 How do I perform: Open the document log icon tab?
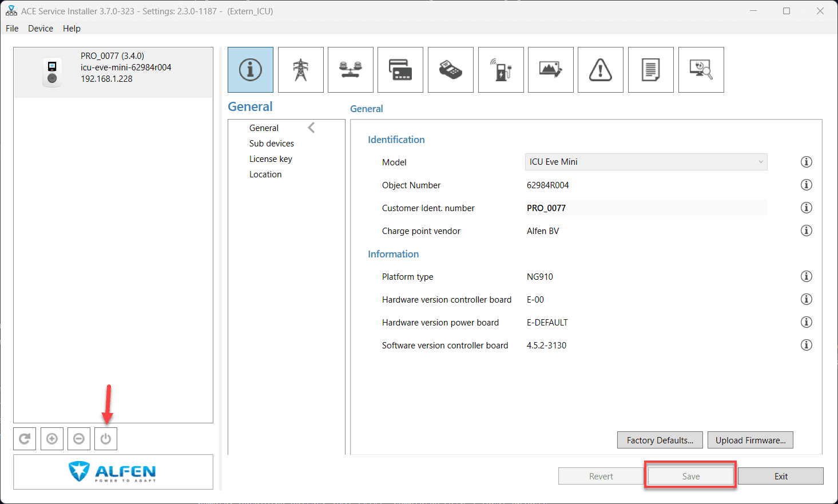click(651, 70)
